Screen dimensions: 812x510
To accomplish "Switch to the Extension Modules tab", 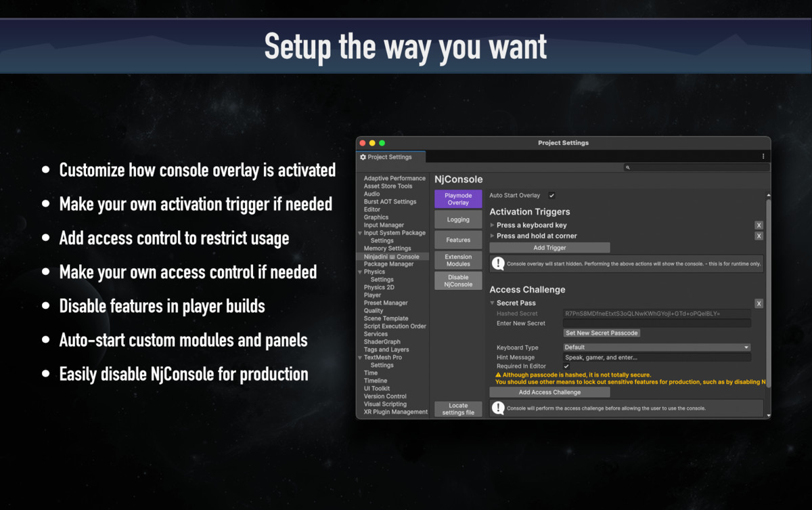I will click(458, 260).
